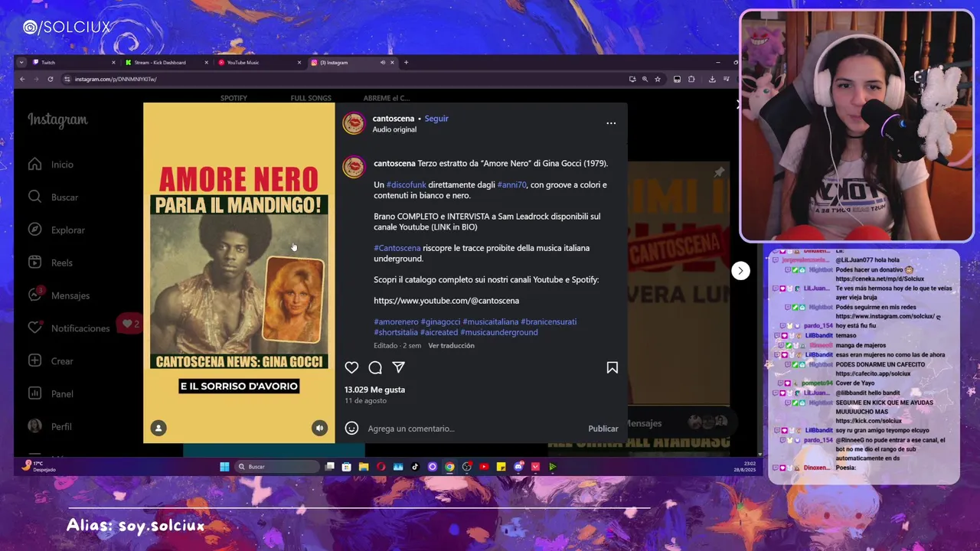This screenshot has height=551, width=980.
Task: Open Inicio in Instagram sidebar
Action: click(51, 165)
